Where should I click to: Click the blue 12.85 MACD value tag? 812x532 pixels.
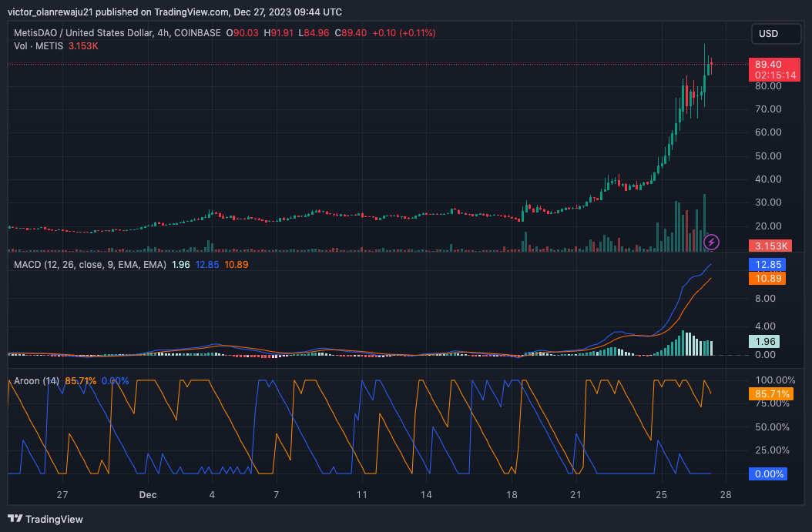767,264
